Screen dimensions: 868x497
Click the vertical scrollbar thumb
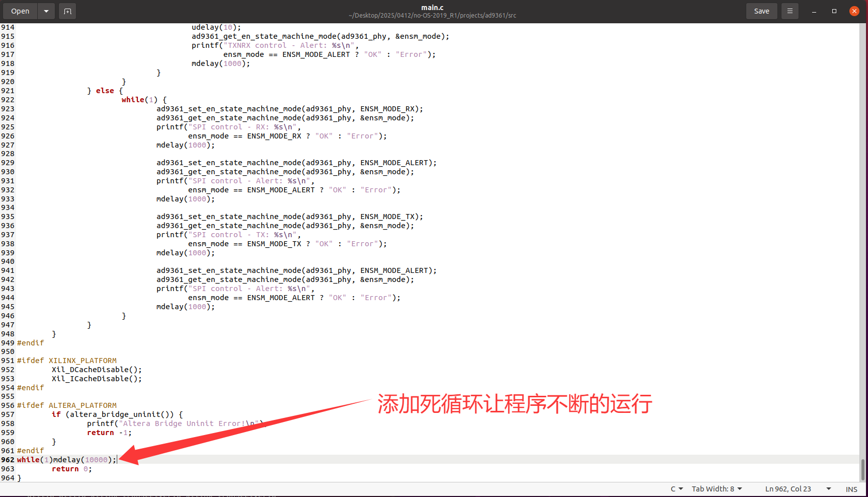point(863,469)
